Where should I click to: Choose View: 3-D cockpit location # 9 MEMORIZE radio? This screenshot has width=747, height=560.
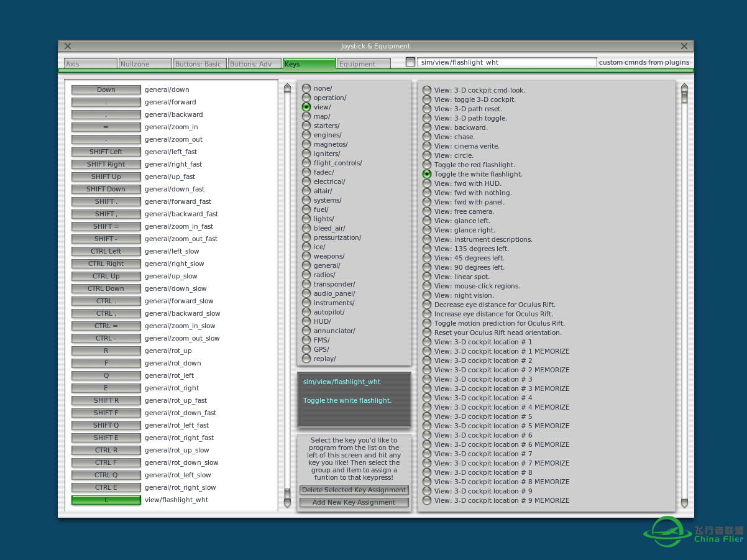coord(427,500)
